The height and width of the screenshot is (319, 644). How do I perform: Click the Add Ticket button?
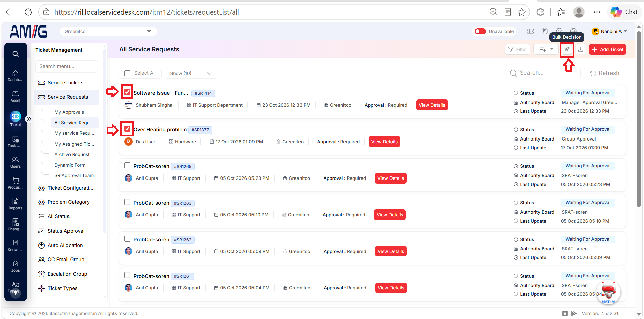(x=607, y=49)
